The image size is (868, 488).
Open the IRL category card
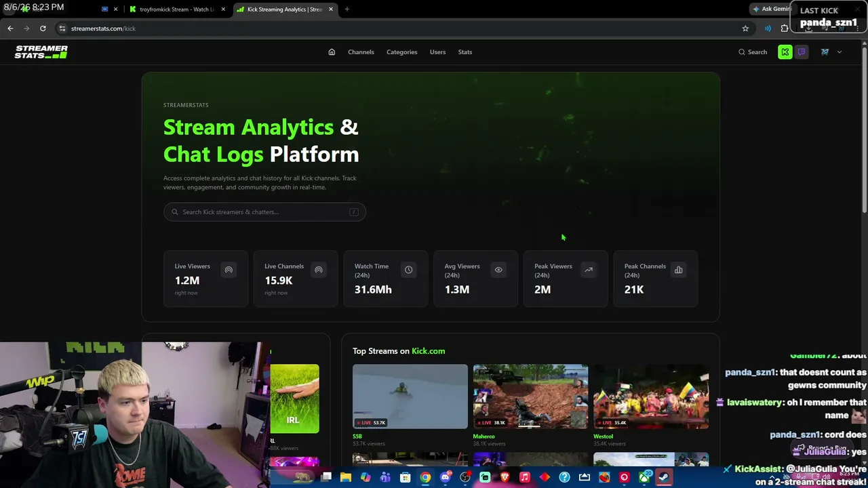pos(294,399)
